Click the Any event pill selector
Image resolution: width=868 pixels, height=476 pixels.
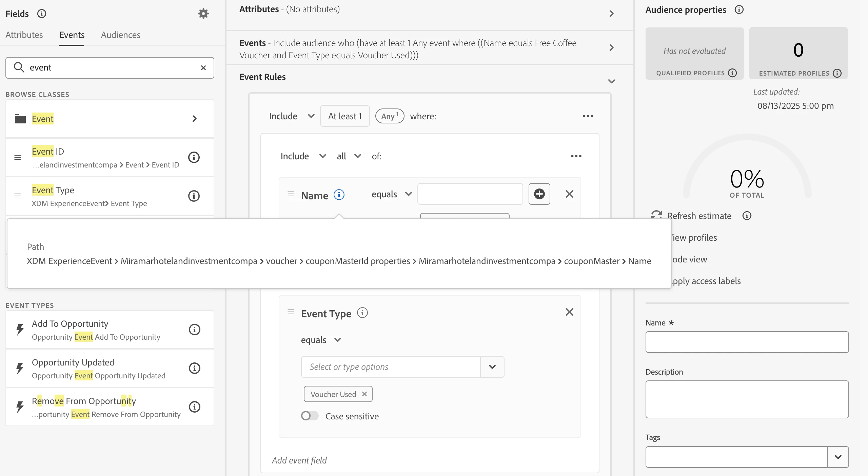click(x=390, y=116)
